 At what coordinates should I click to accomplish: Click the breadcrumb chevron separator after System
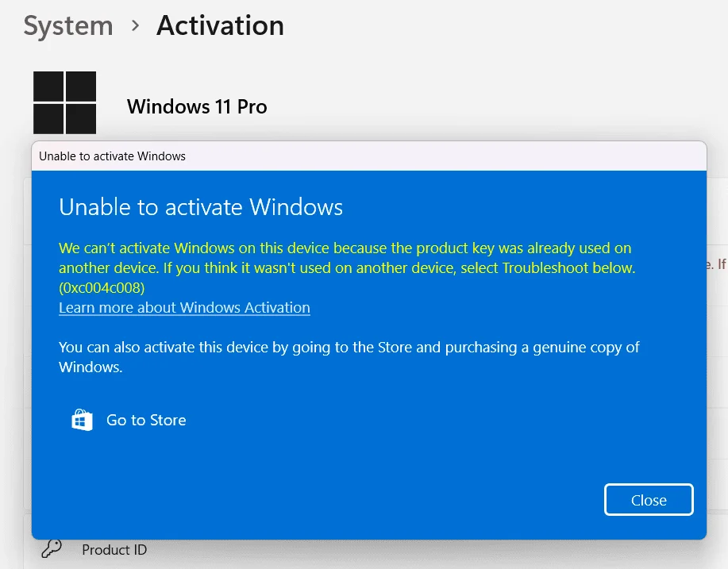pyautogui.click(x=135, y=26)
